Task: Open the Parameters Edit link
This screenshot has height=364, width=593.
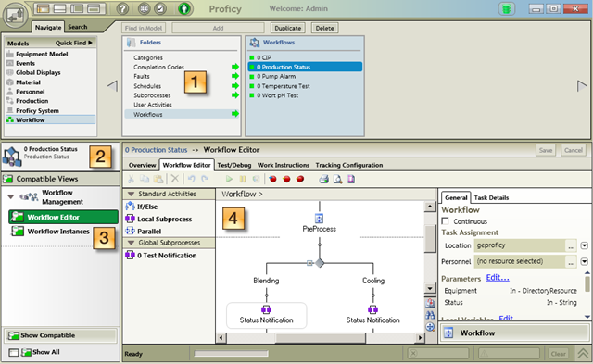Action: coord(498,278)
